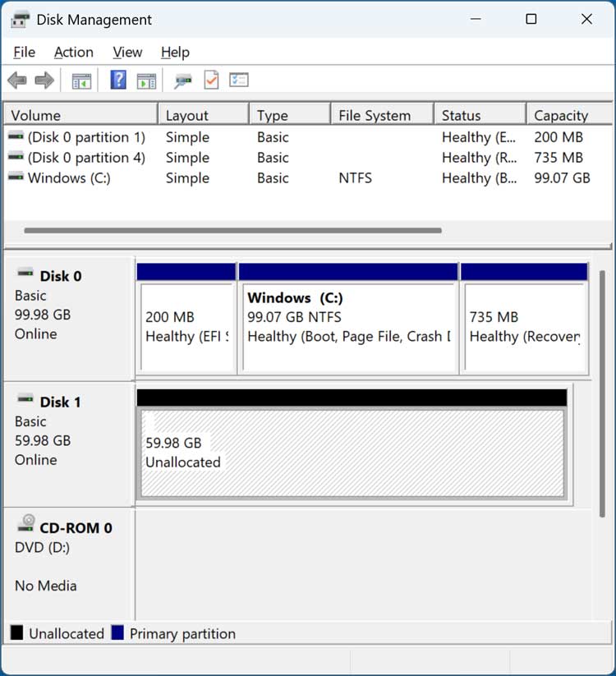Viewport: 616px width, 676px height.
Task: Select "Windows (C:)" volume list row
Action: pos(308,177)
